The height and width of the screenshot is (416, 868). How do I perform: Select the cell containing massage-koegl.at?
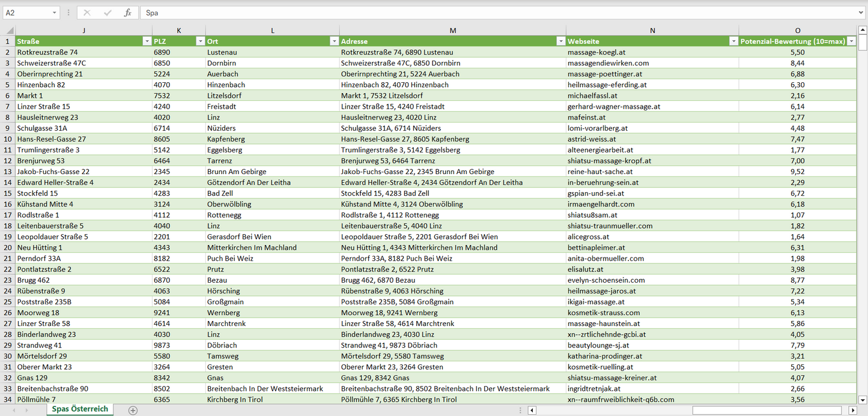coord(652,52)
